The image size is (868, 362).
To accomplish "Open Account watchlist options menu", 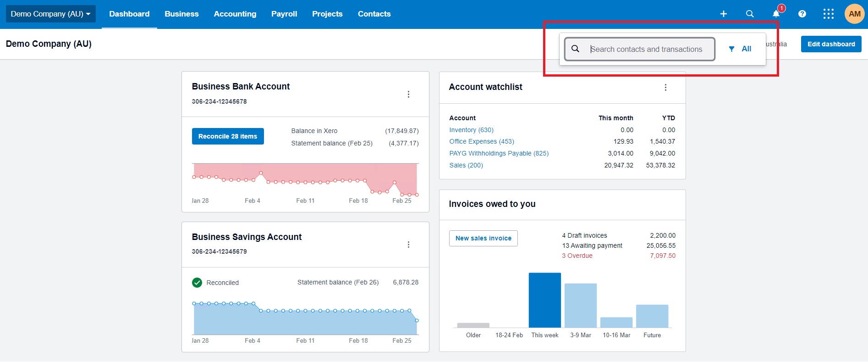I will pos(665,87).
